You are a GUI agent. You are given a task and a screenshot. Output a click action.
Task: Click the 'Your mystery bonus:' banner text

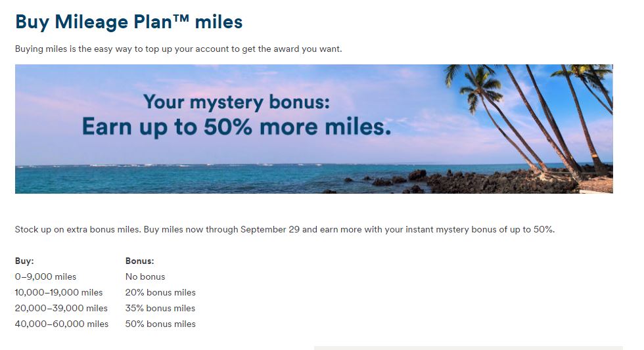[x=237, y=102]
